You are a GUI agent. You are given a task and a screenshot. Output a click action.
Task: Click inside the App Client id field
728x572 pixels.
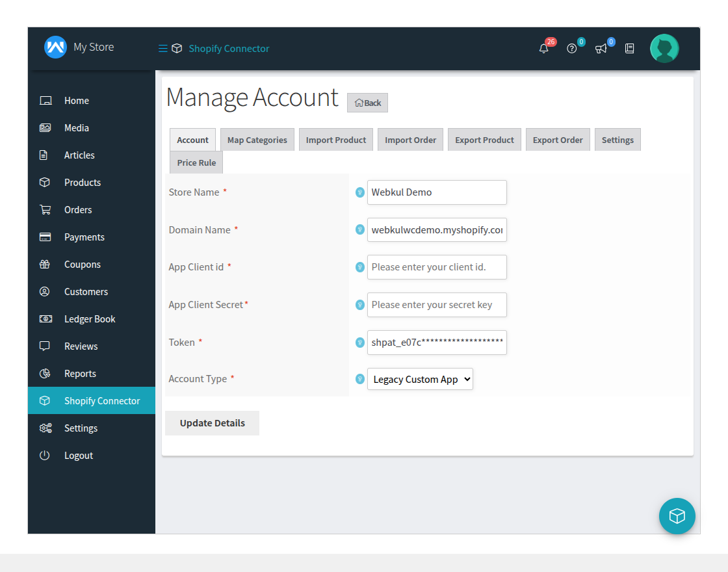[x=437, y=267]
